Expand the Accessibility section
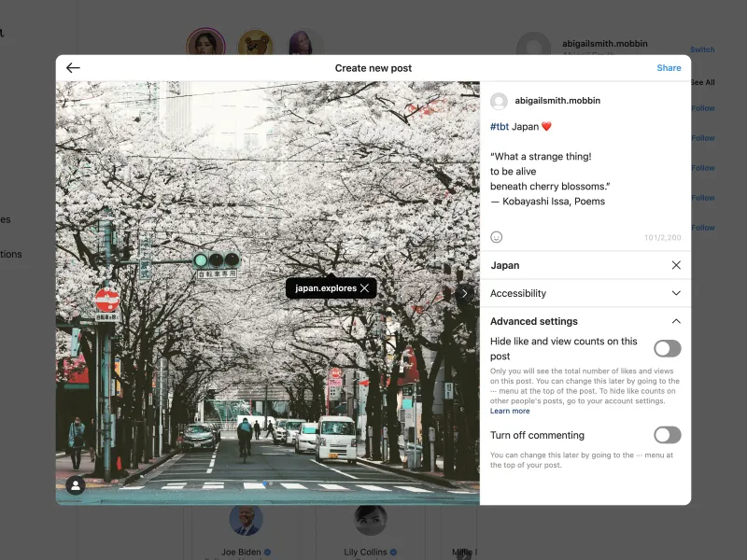747x560 pixels. [x=585, y=293]
